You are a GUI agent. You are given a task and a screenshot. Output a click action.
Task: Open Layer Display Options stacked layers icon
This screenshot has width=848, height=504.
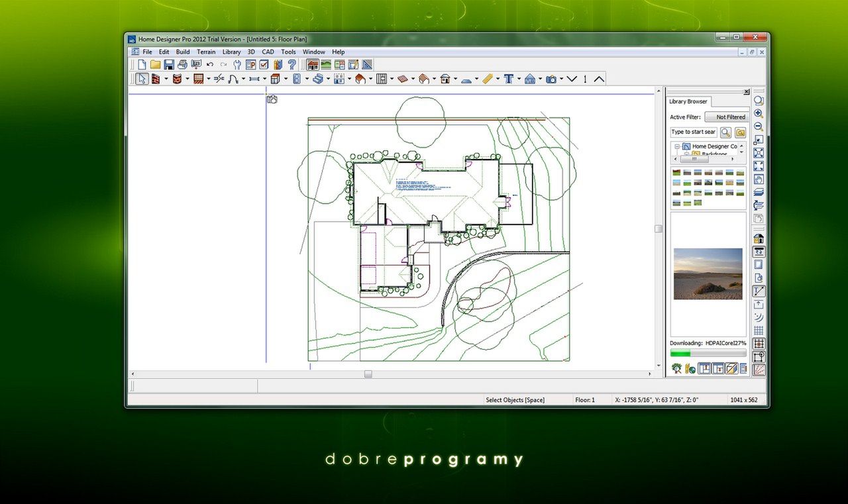point(759,192)
